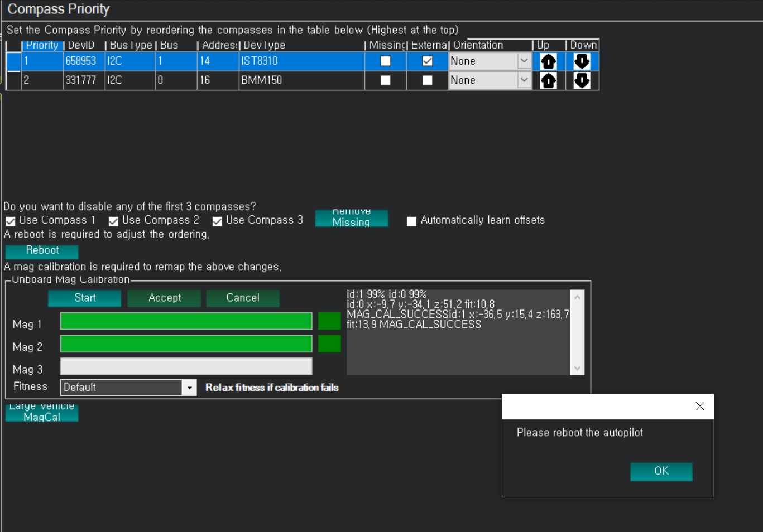Click the Mag 3 empty progress bar

[186, 366]
